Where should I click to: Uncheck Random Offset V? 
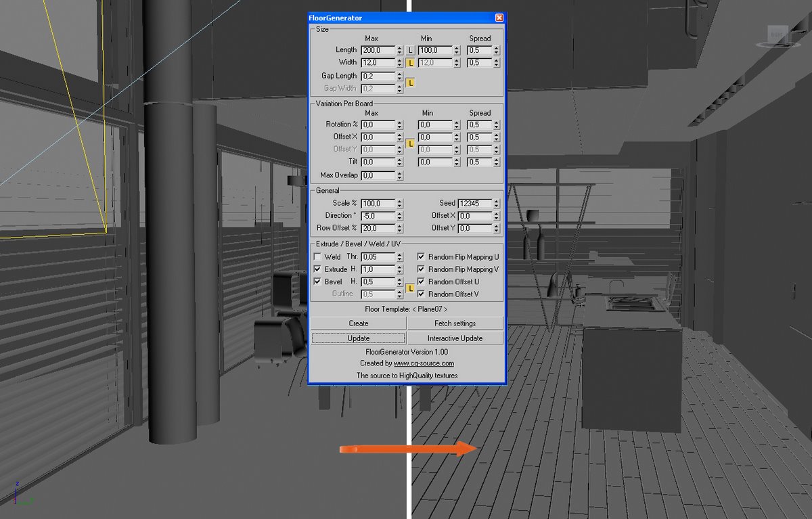[x=421, y=294]
